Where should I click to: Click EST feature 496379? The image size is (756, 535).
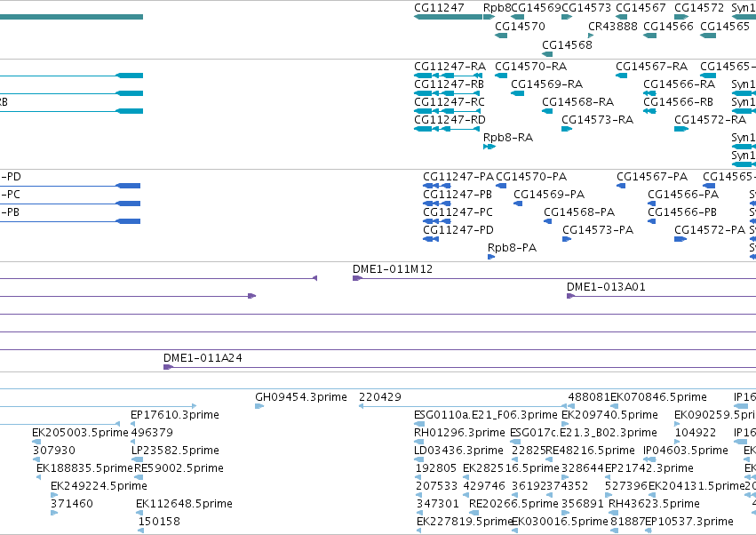(152, 433)
